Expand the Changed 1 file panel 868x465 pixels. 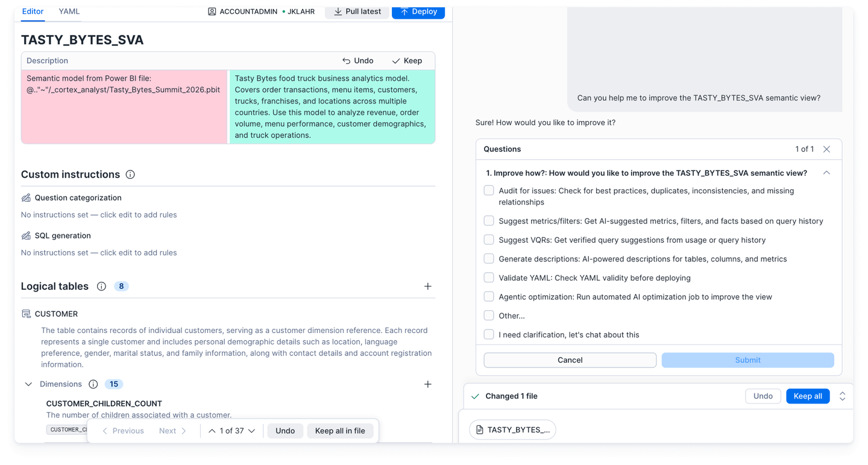click(x=842, y=396)
